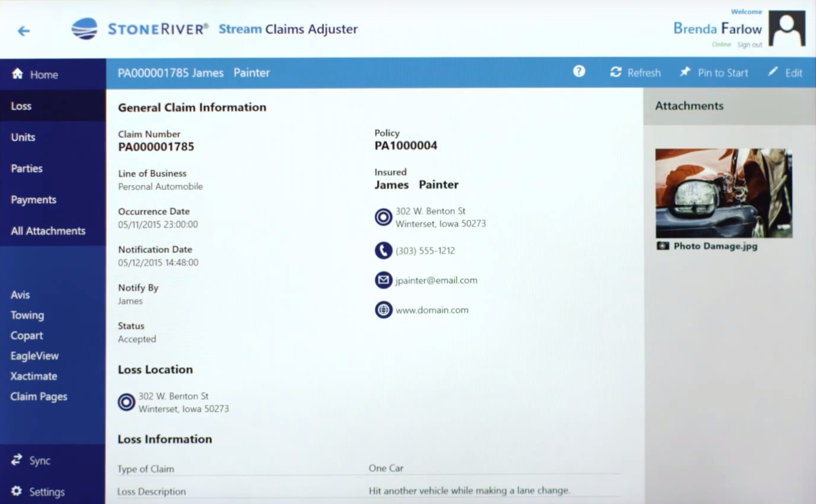
Task: Click the phone icon beside (303) 555-1212
Action: point(384,250)
